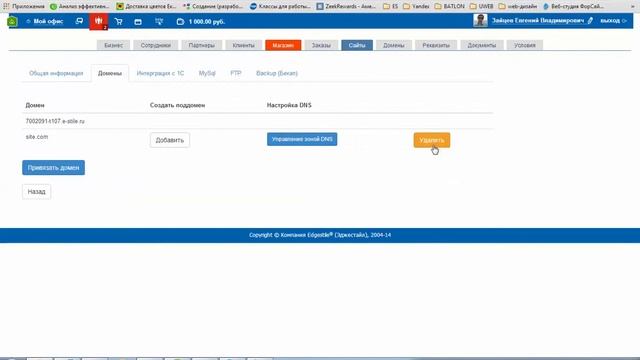
Task: Open the UWEB bookmarks folder
Action: [481, 6]
